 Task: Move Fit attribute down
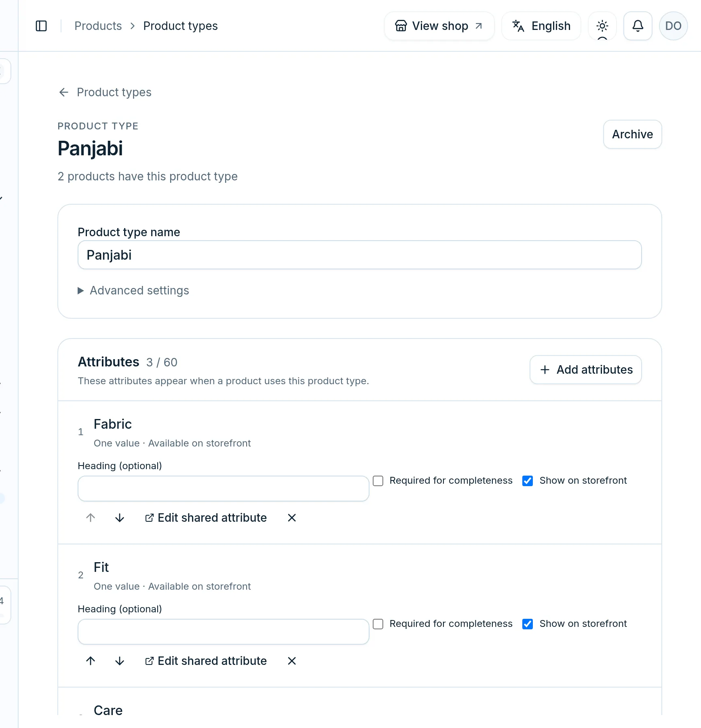pyautogui.click(x=120, y=661)
